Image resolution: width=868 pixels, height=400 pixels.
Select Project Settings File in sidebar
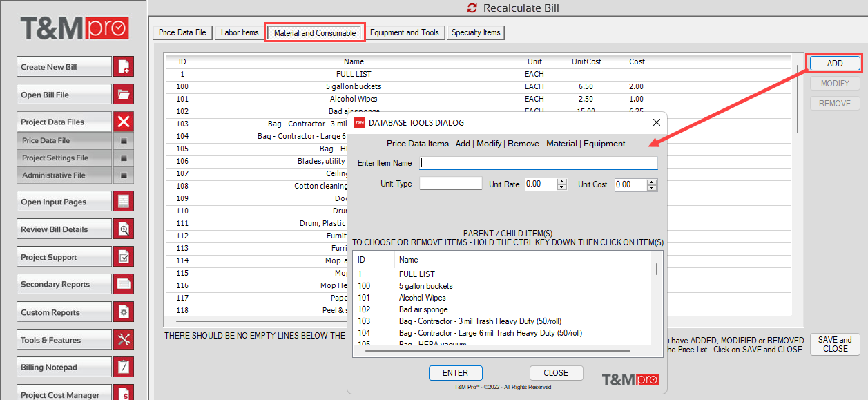pos(64,158)
